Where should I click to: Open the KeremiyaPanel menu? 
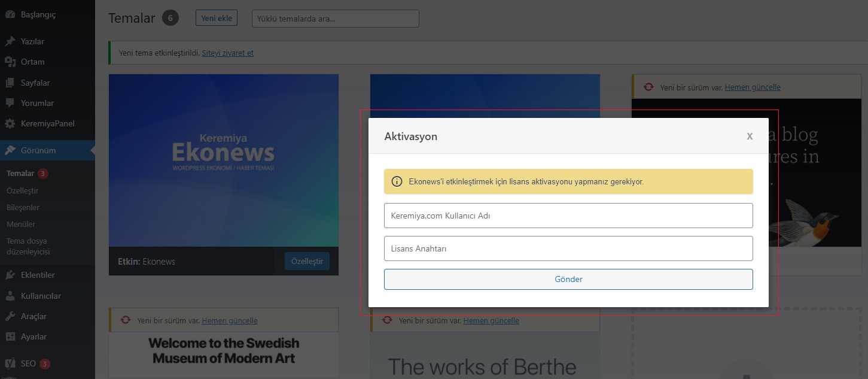pos(47,124)
